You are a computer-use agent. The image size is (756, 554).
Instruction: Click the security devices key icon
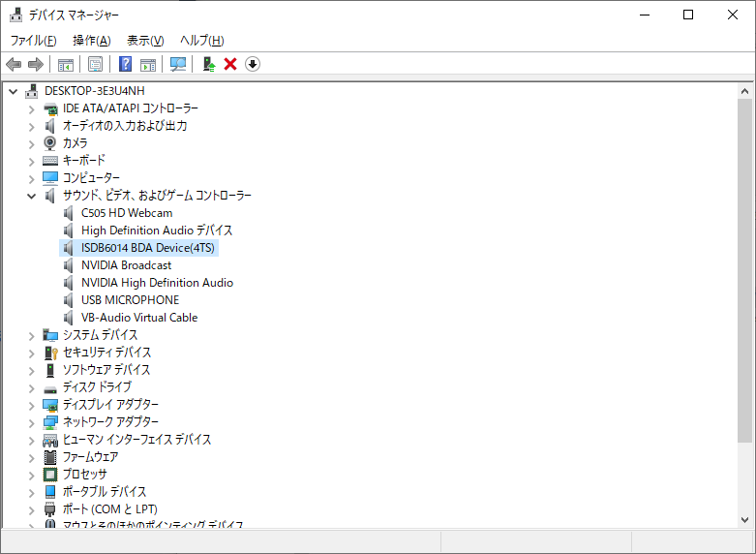pos(50,353)
